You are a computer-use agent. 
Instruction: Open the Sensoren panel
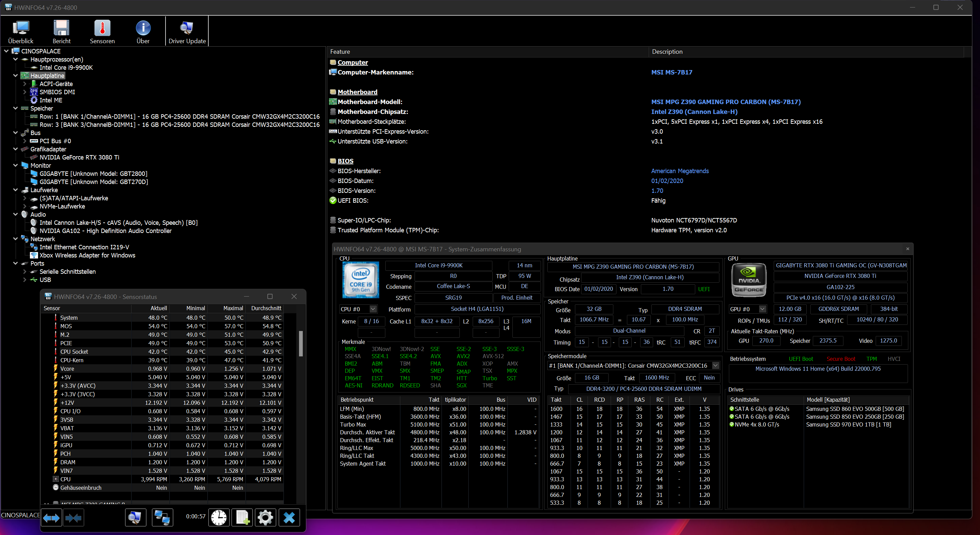(102, 31)
